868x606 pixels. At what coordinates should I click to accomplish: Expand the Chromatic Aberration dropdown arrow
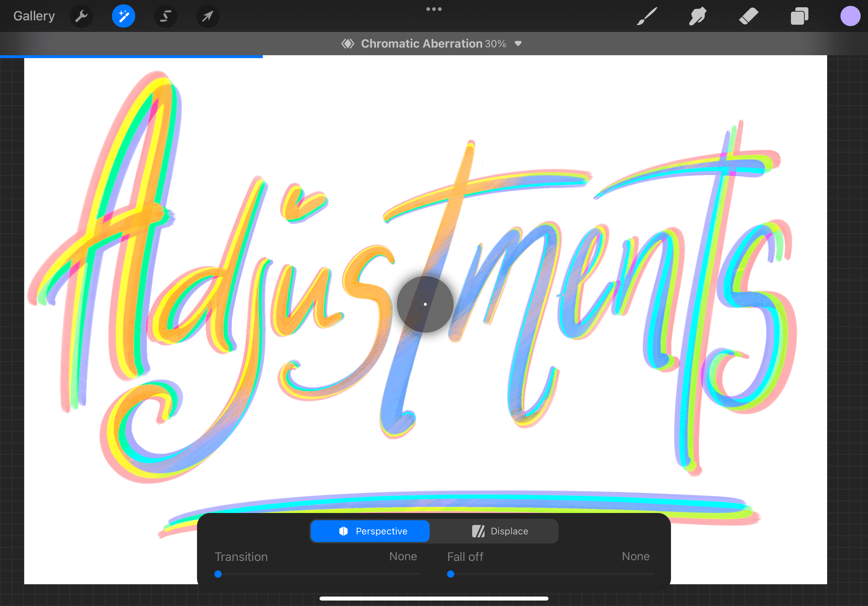pos(518,44)
